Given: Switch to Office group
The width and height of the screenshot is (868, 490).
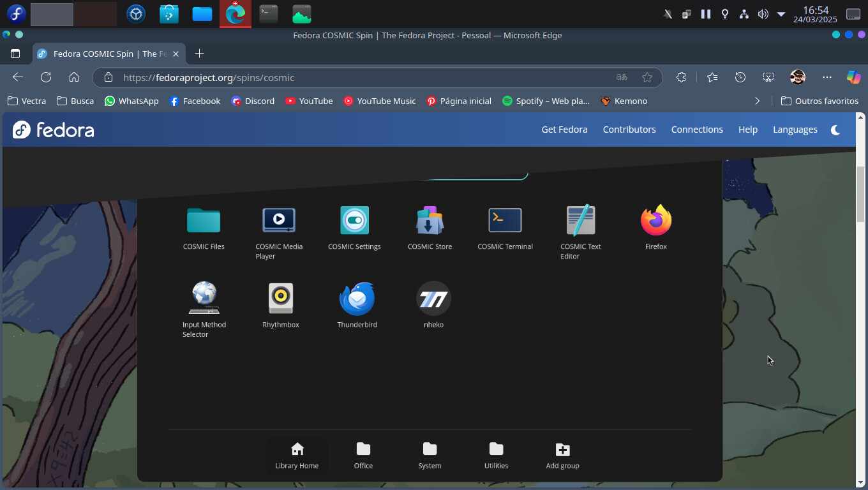Looking at the screenshot, I should pos(363,456).
